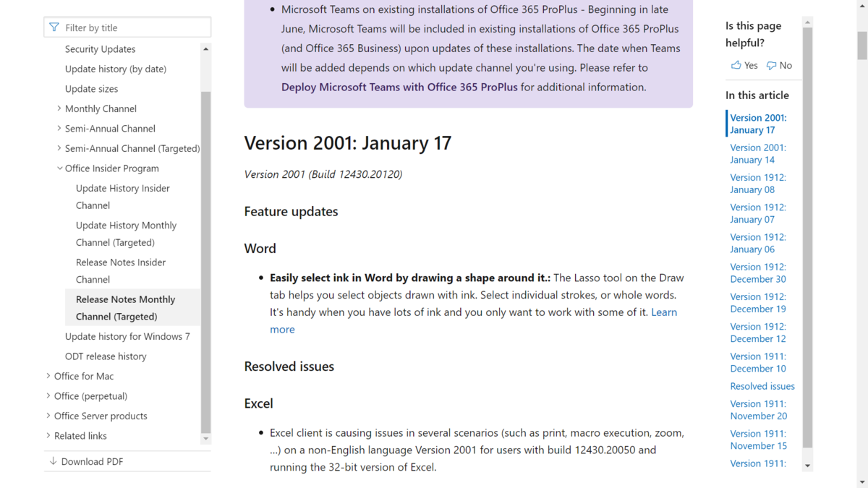Click the Word section heading
Screen dimensions: 868x488
tap(260, 249)
